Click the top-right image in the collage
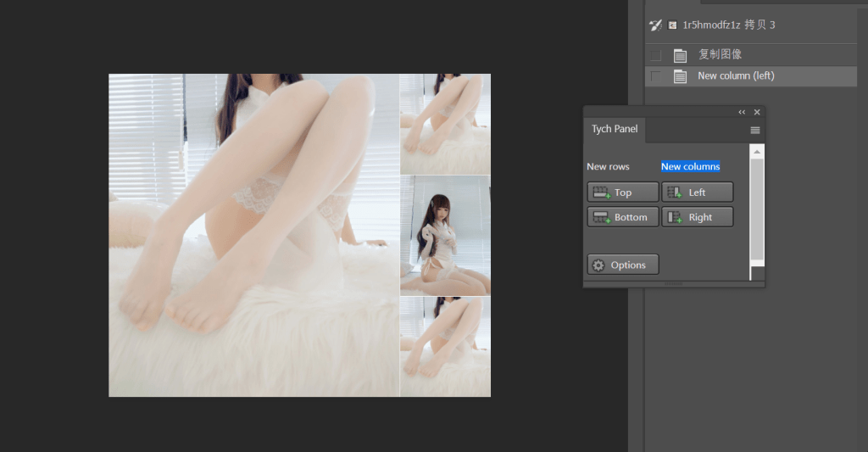The width and height of the screenshot is (868, 452). [x=445, y=124]
